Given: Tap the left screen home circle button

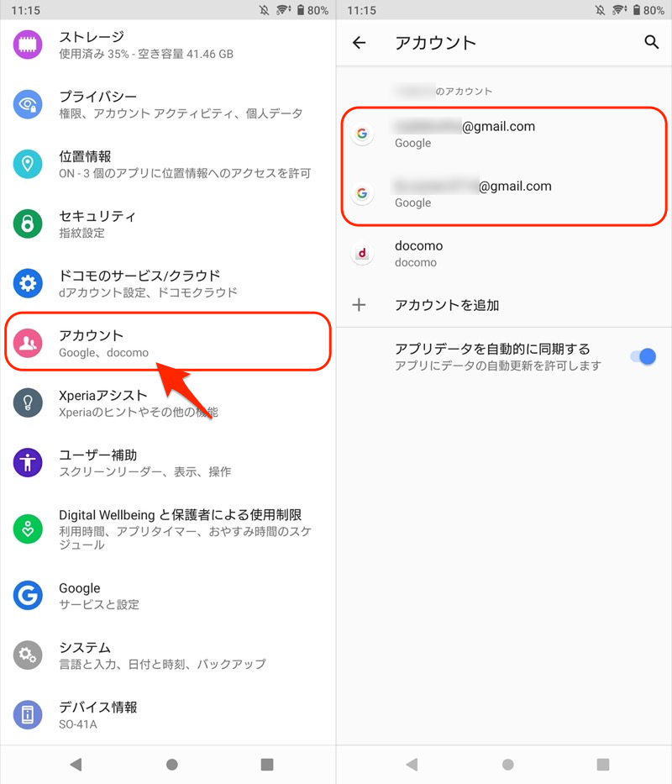Looking at the screenshot, I should pyautogui.click(x=171, y=764).
